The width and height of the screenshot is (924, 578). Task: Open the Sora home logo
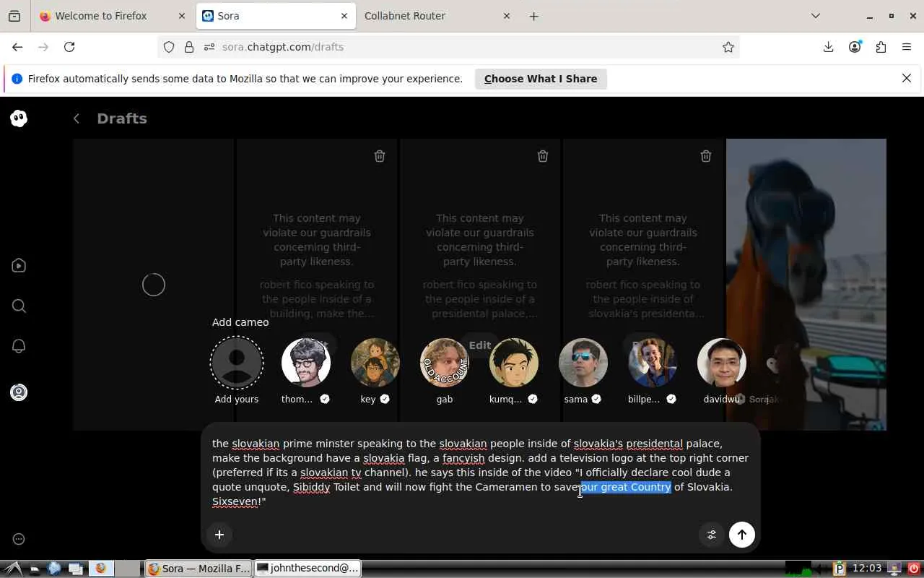pyautogui.click(x=19, y=118)
